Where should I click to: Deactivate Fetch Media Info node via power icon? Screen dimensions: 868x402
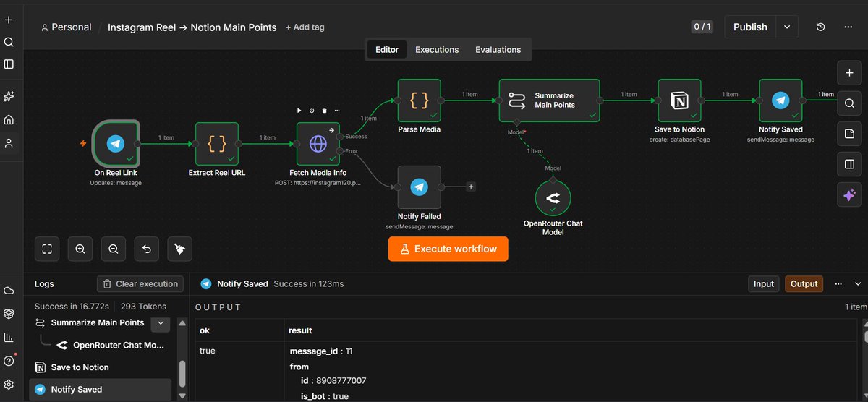pyautogui.click(x=312, y=111)
